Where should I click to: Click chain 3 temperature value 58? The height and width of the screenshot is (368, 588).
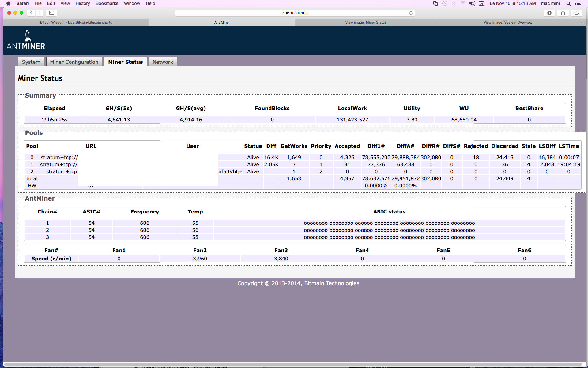[x=195, y=237]
